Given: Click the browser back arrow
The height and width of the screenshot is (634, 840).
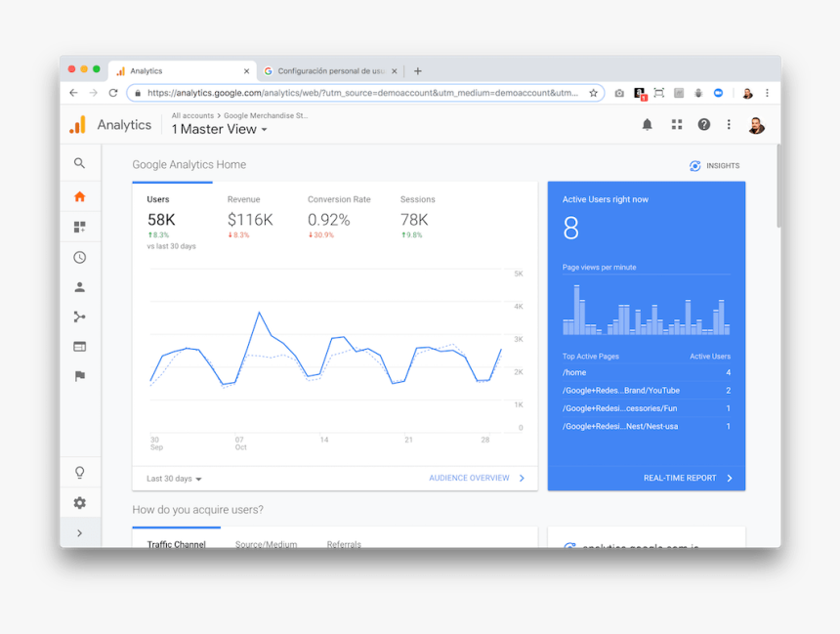Looking at the screenshot, I should [73, 93].
